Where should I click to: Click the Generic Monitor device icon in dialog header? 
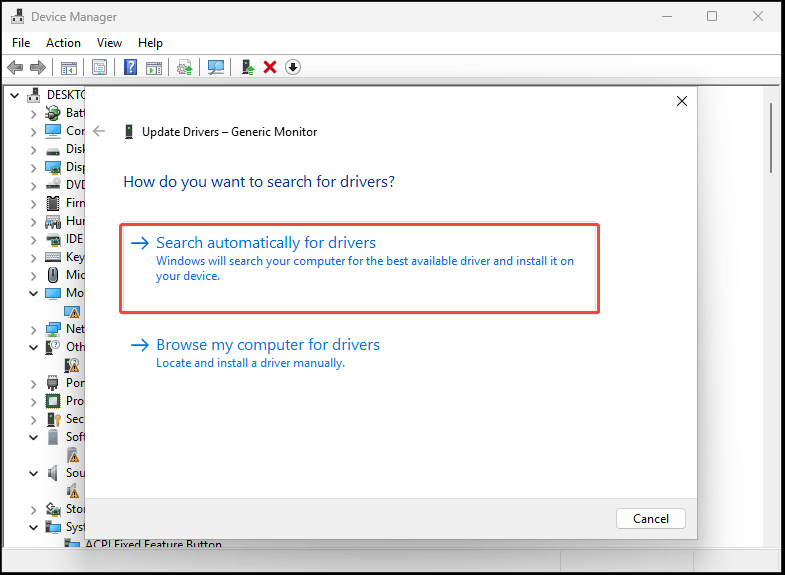coord(129,132)
